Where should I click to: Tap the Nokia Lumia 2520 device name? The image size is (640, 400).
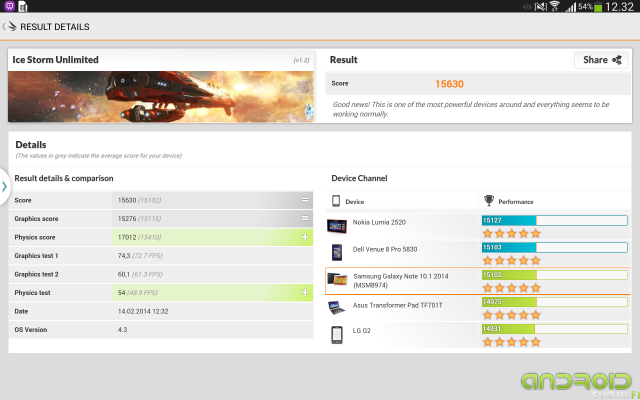pos(379,222)
